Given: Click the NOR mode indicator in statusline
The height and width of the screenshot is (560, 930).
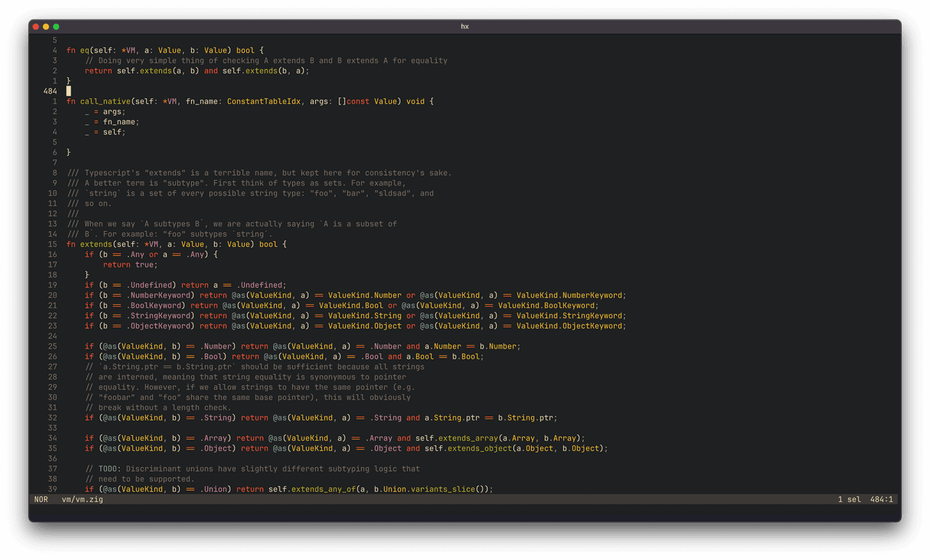Looking at the screenshot, I should coord(41,500).
